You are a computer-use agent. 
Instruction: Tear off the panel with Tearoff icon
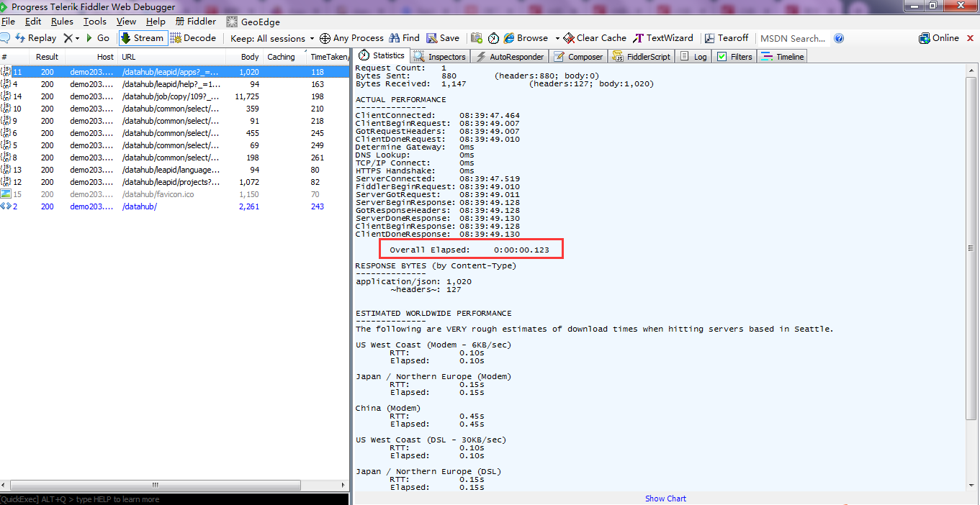point(727,37)
